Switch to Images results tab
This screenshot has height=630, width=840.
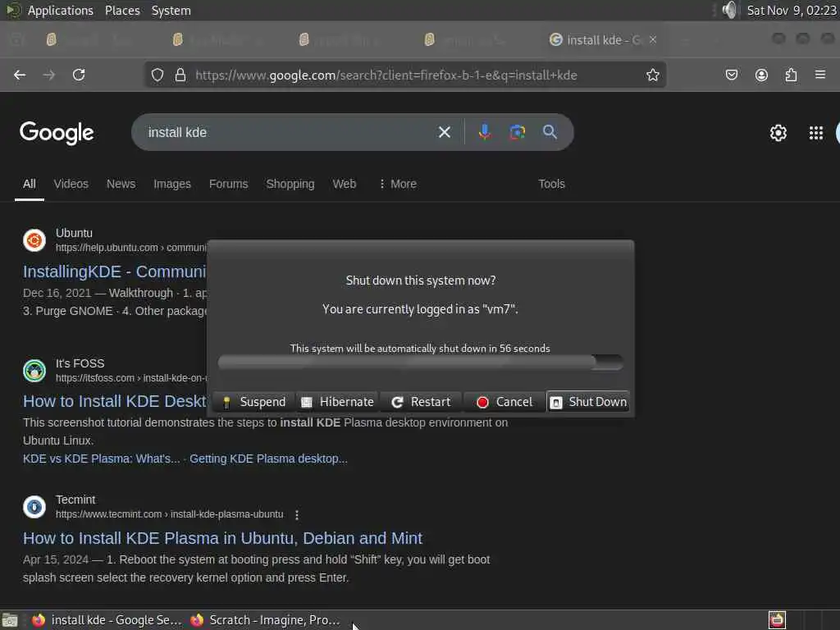coord(172,184)
